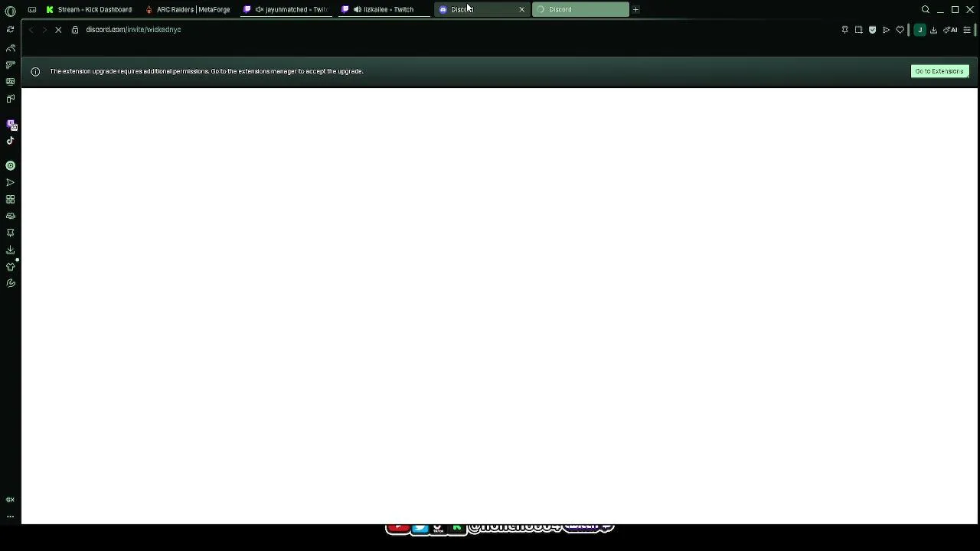Open the GX Corner gun icon
Screen dimensions: 980x551
[x=11, y=65]
